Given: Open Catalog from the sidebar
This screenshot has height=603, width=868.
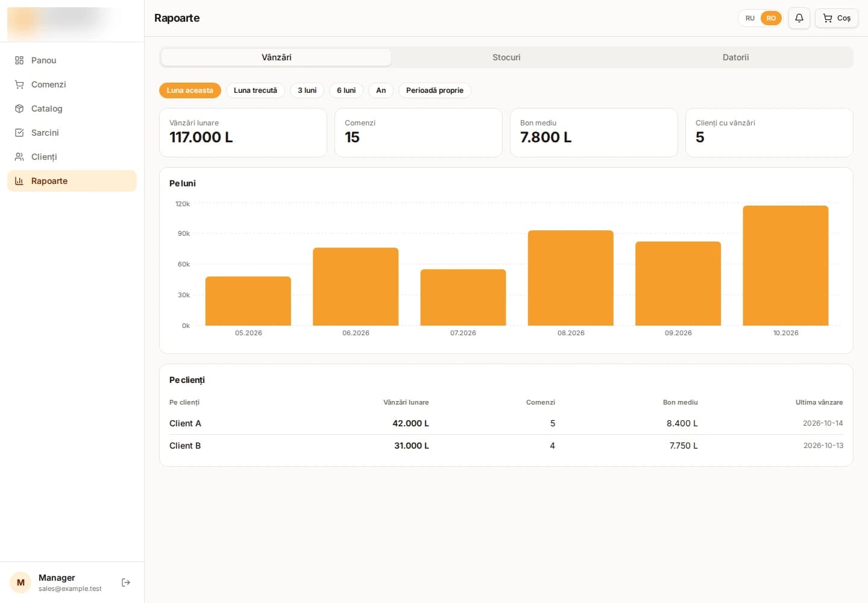Looking at the screenshot, I should [x=72, y=109].
